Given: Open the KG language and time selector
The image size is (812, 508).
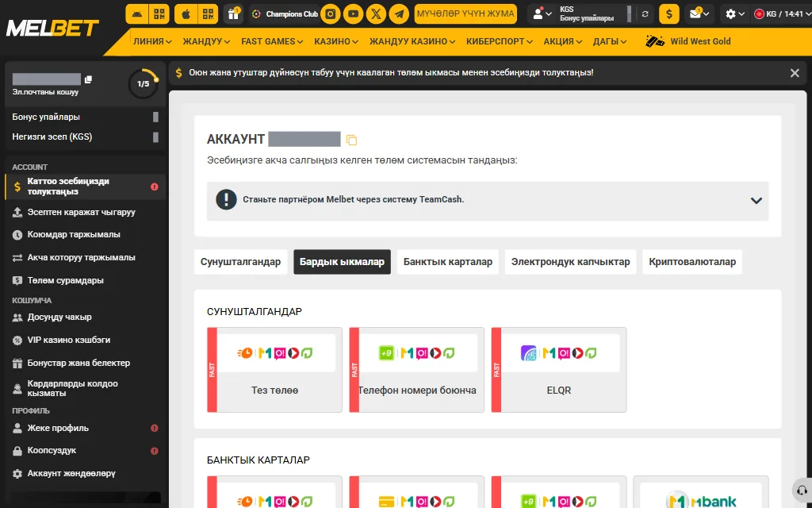Looking at the screenshot, I should [x=781, y=14].
